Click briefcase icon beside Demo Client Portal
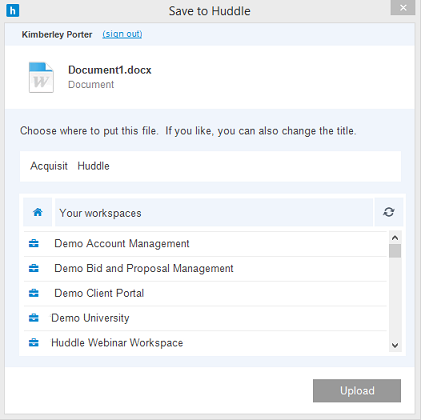421x420 pixels. click(x=34, y=293)
